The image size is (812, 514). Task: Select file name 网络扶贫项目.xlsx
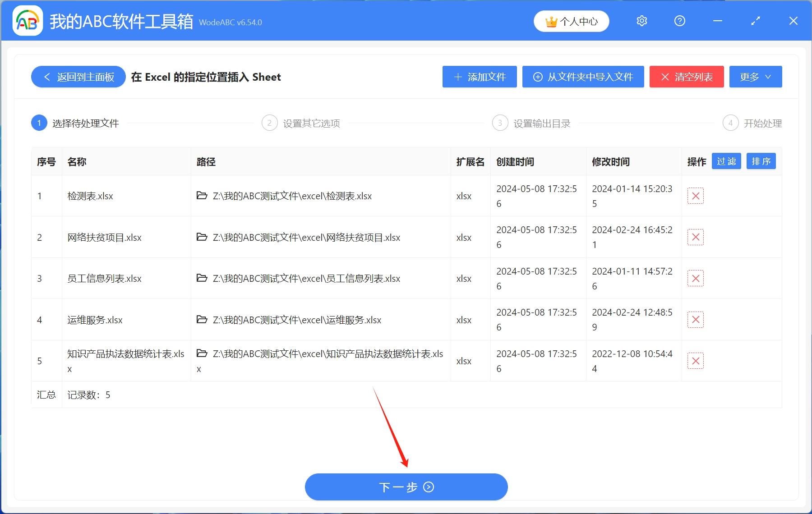pyautogui.click(x=105, y=238)
